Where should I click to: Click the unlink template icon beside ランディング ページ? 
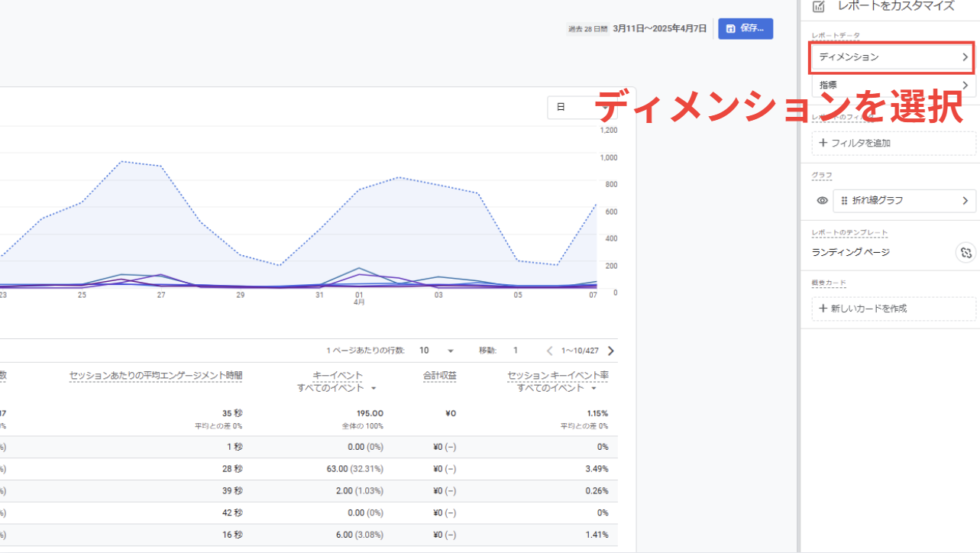click(x=966, y=253)
